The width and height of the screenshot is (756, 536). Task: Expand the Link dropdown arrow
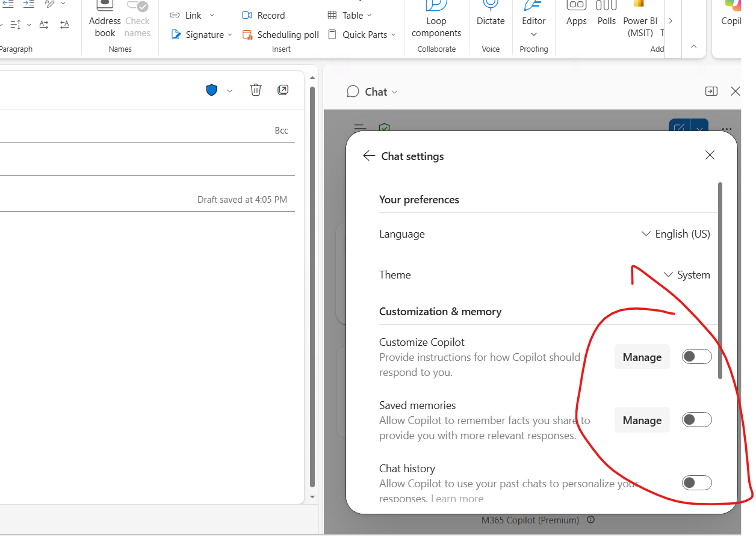point(212,15)
